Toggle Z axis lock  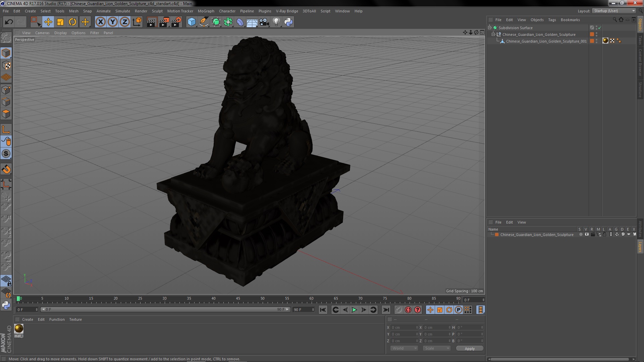[125, 22]
